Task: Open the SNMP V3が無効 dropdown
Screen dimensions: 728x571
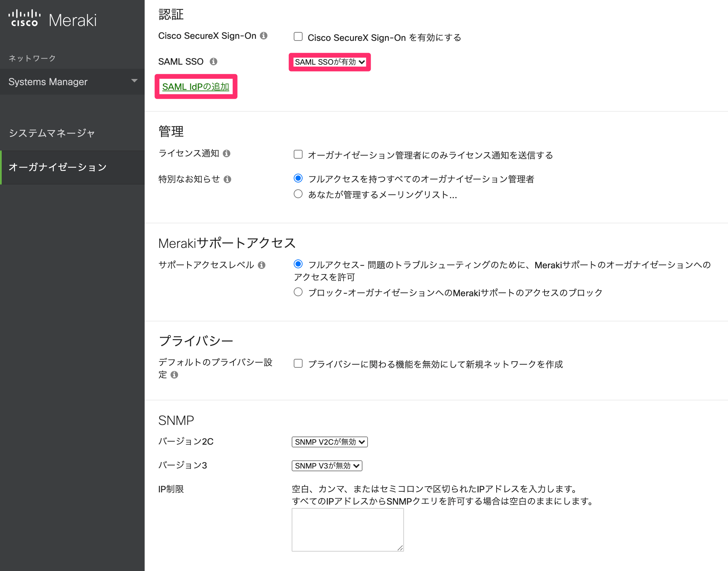Action: pos(327,466)
